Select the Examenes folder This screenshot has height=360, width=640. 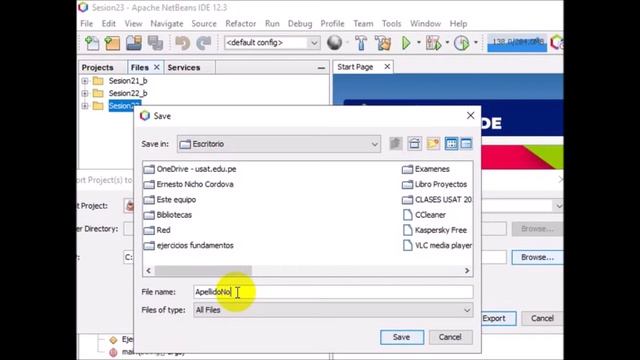tap(426, 169)
